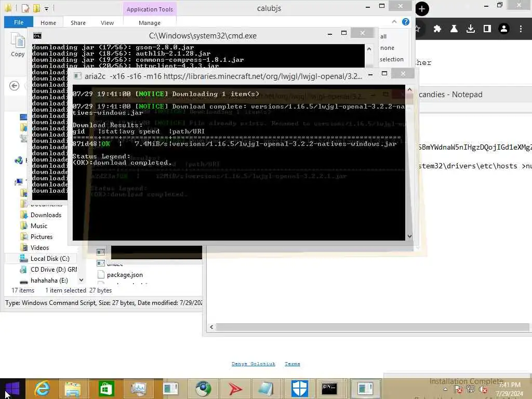Open the Chrome Labs flask icon

pos(454,29)
